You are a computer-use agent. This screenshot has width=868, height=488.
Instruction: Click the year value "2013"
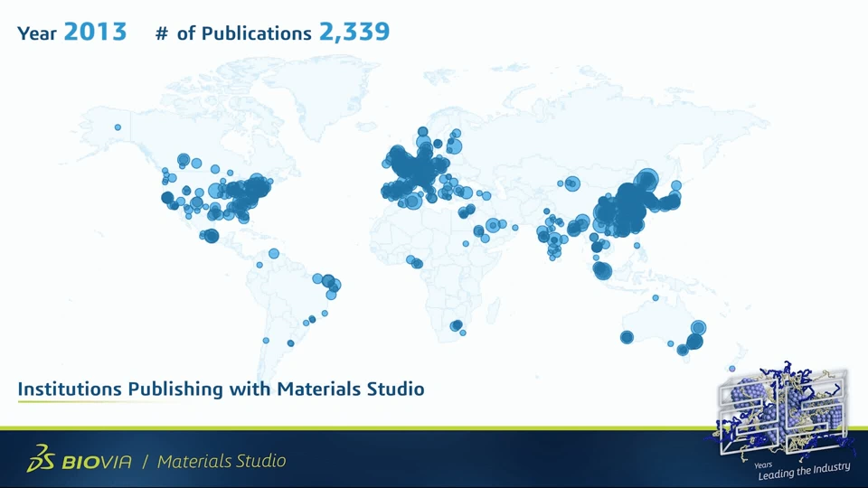tap(95, 33)
